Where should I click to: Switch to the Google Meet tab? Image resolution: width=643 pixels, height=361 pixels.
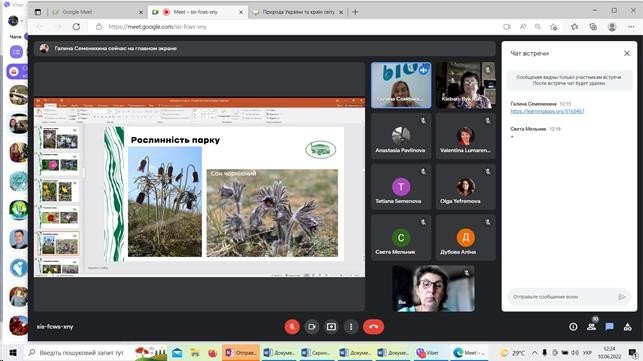[95, 12]
